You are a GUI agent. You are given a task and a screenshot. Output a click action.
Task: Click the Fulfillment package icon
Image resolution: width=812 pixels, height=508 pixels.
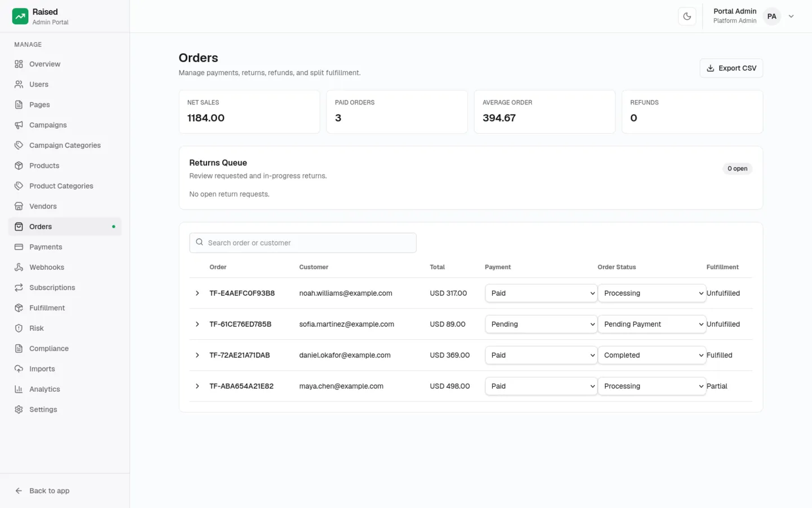[x=19, y=308]
